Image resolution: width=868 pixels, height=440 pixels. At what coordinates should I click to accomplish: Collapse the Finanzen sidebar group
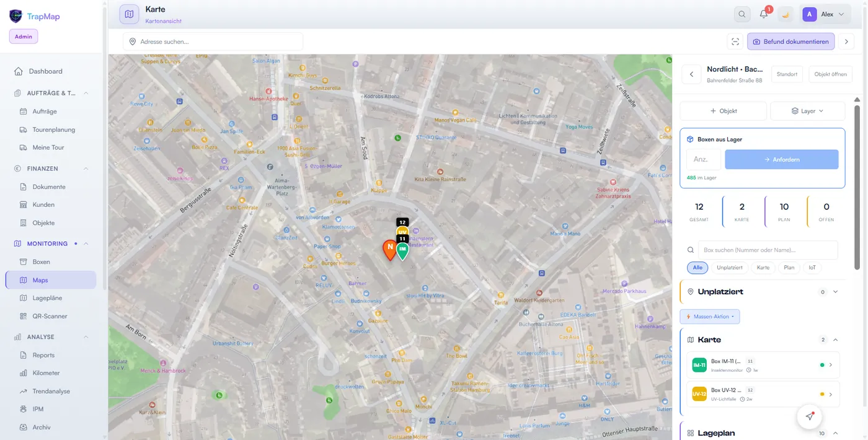(x=86, y=169)
